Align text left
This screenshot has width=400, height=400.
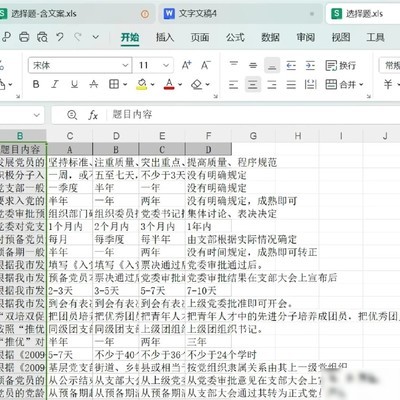[234, 84]
